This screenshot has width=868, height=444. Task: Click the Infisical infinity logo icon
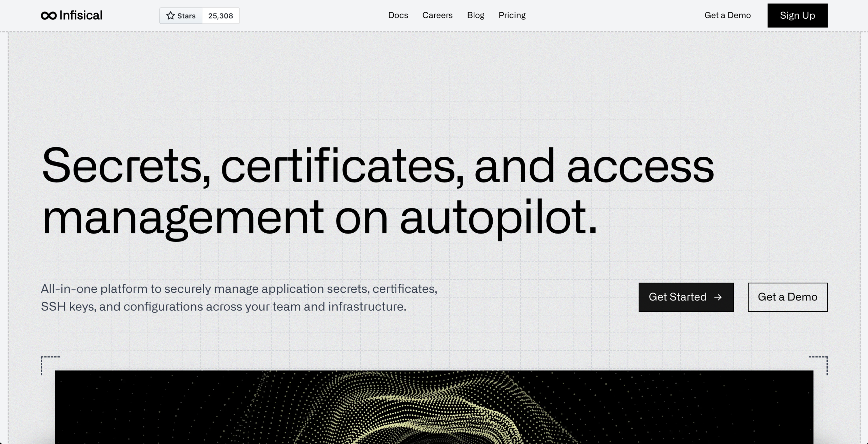click(x=48, y=16)
